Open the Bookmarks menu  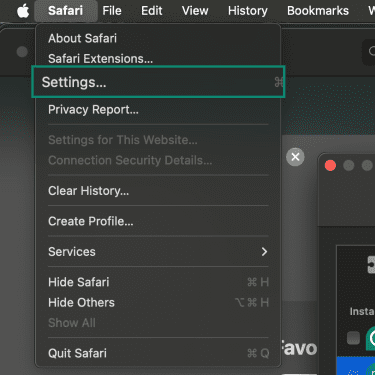pos(318,11)
